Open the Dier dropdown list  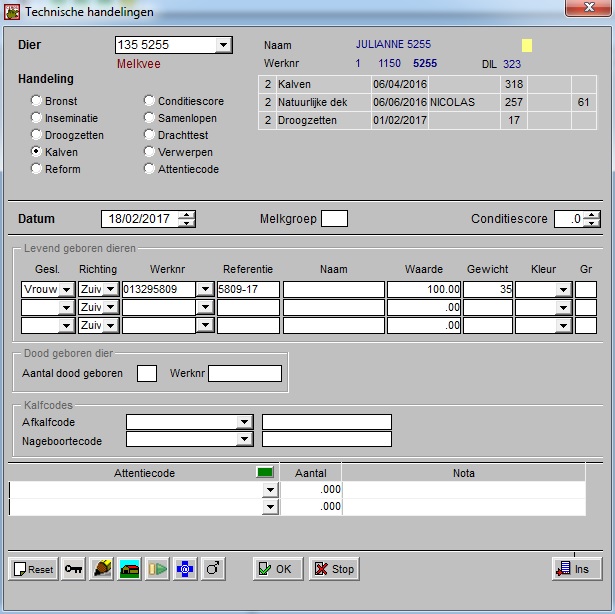click(223, 45)
